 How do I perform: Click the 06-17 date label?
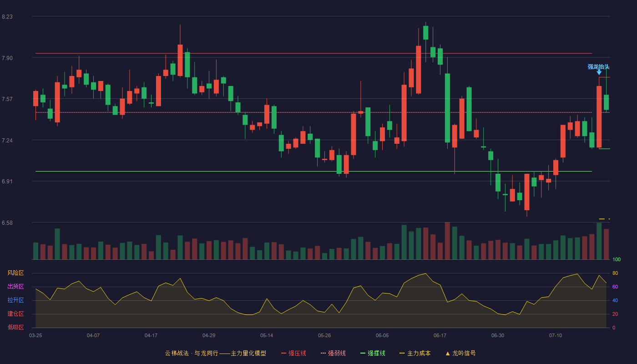[440, 335]
